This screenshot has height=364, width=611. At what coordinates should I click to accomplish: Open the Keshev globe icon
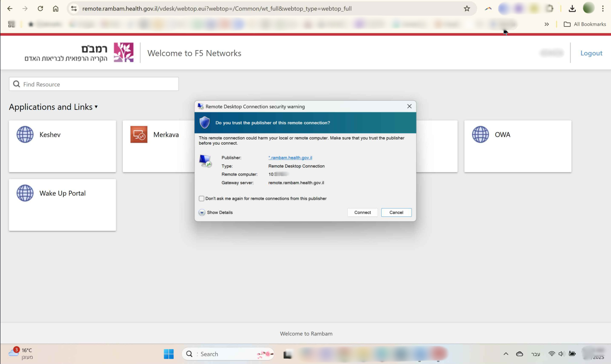[25, 135]
